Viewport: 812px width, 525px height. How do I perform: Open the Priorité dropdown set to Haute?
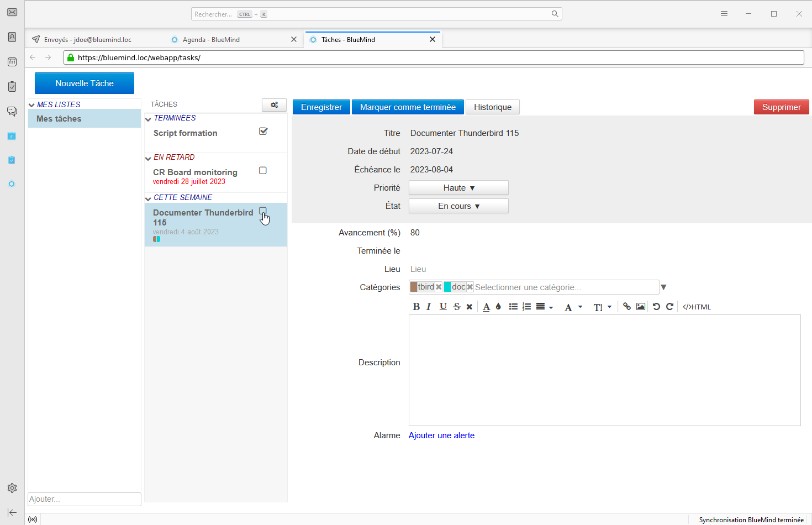click(x=458, y=188)
